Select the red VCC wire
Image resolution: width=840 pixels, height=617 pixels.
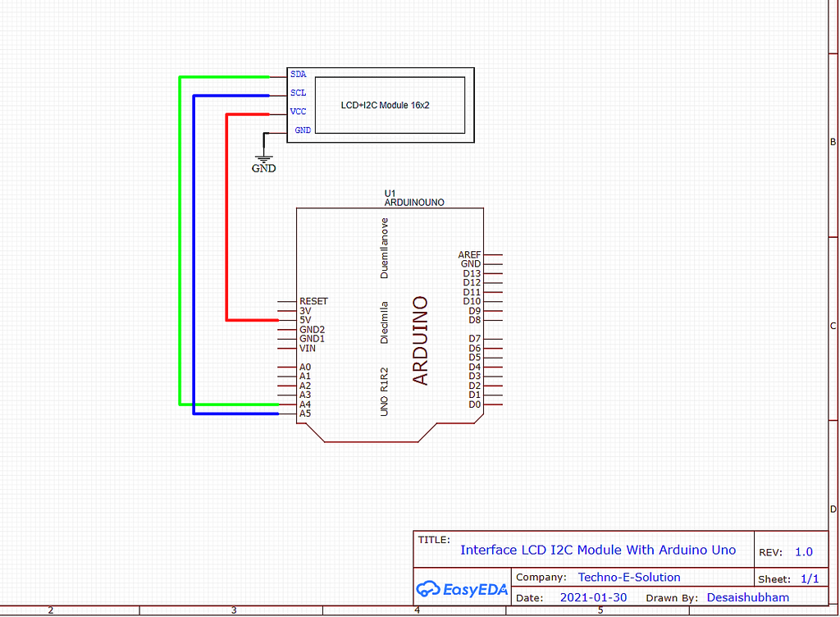point(227,217)
